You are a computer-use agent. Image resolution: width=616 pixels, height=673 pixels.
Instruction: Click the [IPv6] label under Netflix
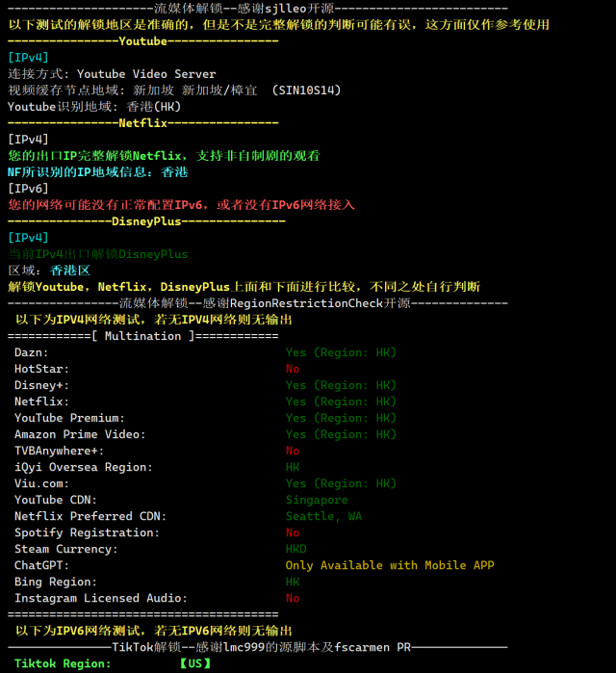28,189
